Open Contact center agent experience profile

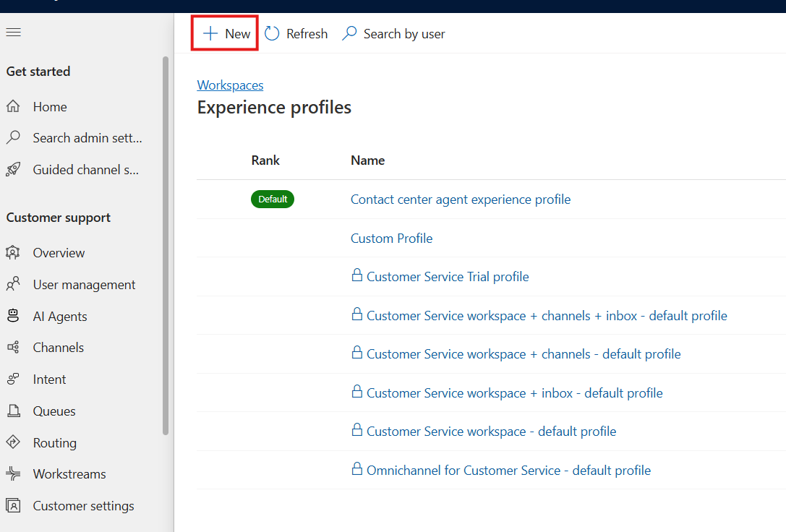pos(461,199)
